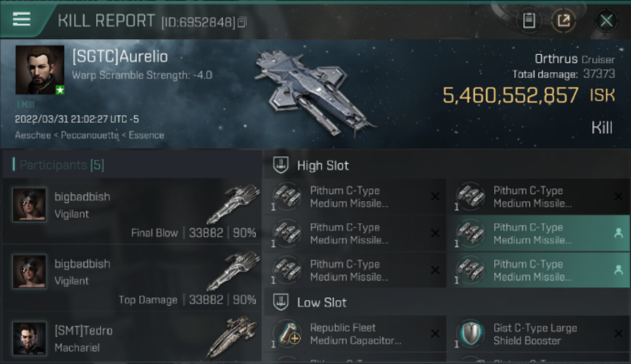
Task: Select the first Pithum C-Type Medium Missile module
Action: [355, 197]
